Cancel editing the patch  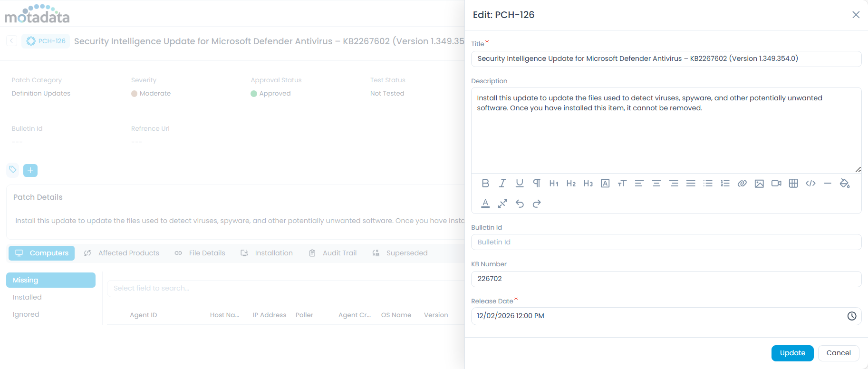(839, 353)
